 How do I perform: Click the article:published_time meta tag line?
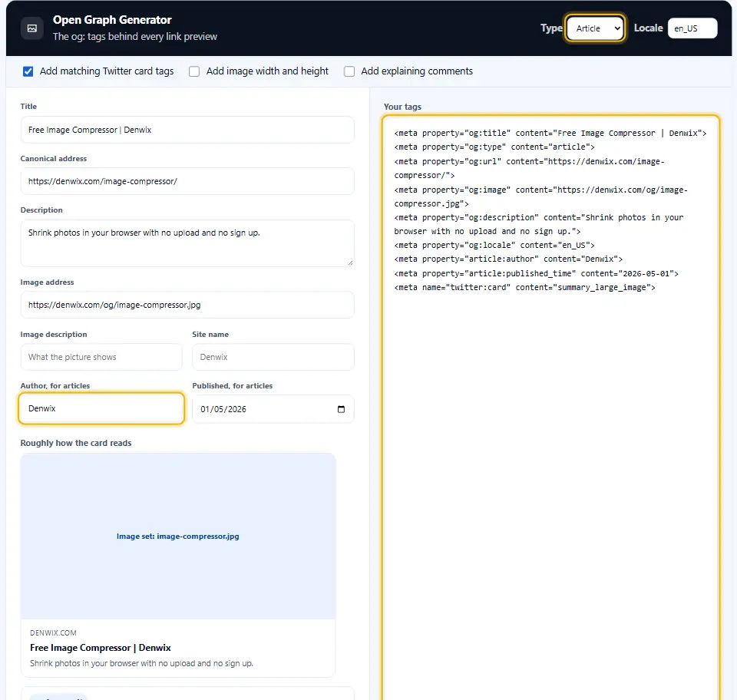537,273
